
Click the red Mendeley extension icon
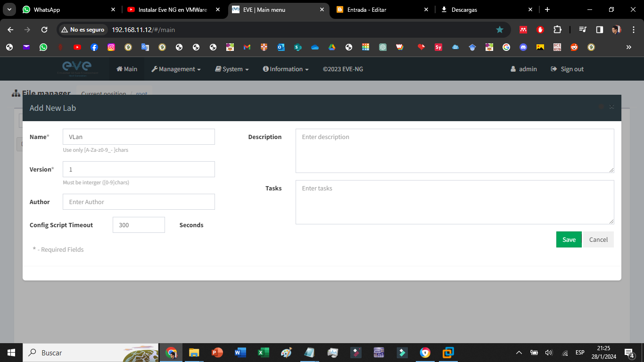click(x=523, y=30)
